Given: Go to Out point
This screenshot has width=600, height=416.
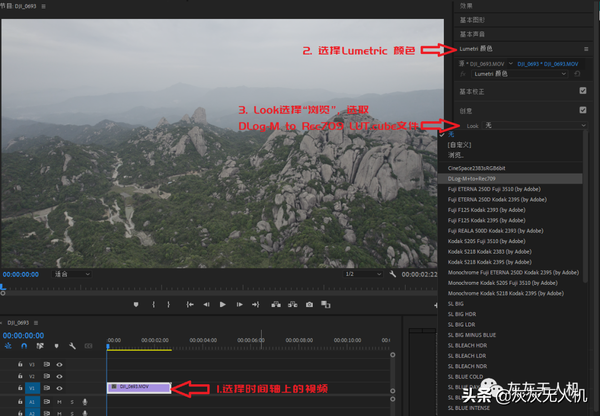Looking at the screenshot, I should 256,304.
